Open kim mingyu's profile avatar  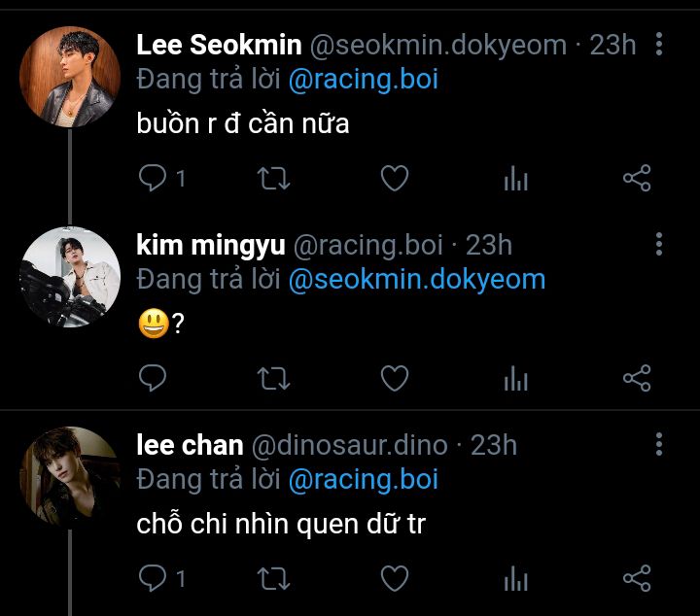click(70, 277)
